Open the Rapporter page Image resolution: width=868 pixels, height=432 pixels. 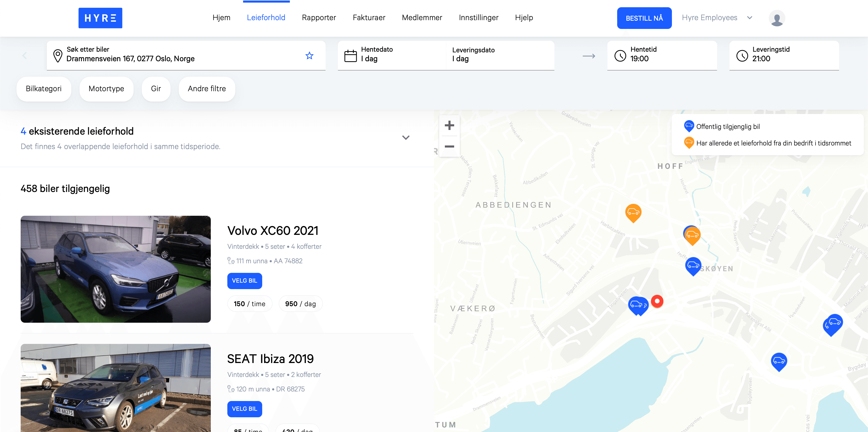pyautogui.click(x=319, y=18)
